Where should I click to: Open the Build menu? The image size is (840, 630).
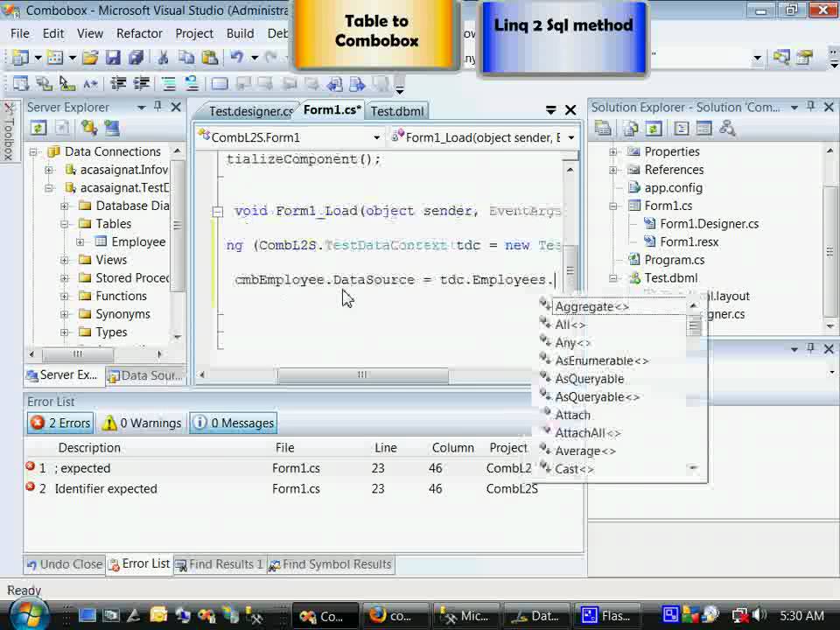point(240,33)
